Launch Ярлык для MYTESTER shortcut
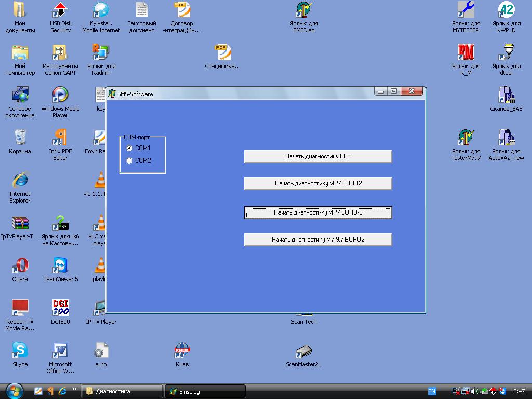This screenshot has width=532, height=399. coord(466,17)
